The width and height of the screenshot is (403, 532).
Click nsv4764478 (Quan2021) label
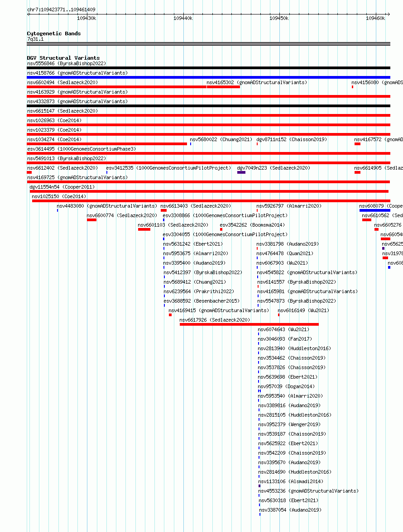(285, 253)
